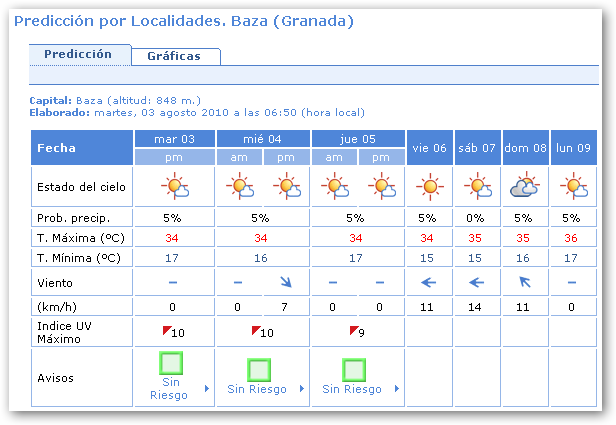616x425 pixels.
Task: Click the lun 09 weather icon
Action: [573, 187]
